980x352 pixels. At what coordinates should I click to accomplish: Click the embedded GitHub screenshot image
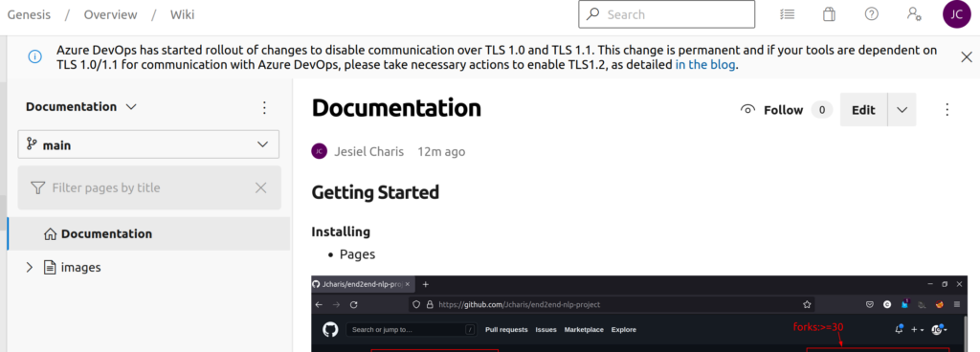639,314
